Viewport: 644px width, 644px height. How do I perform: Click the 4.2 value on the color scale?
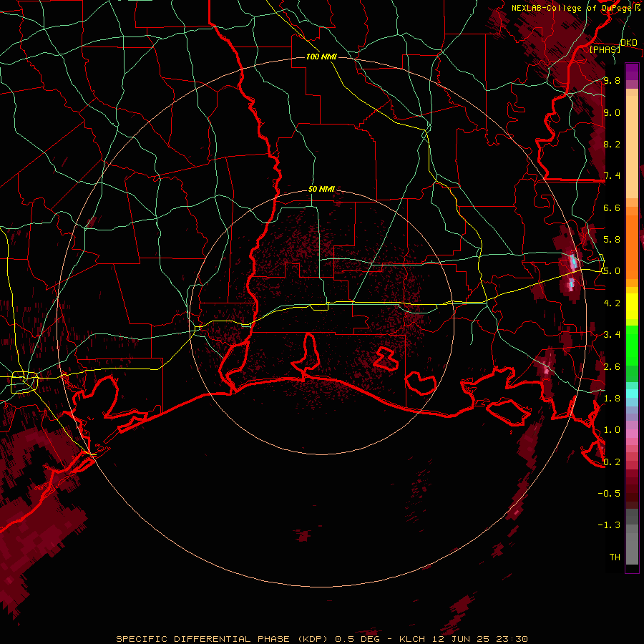coord(612,303)
